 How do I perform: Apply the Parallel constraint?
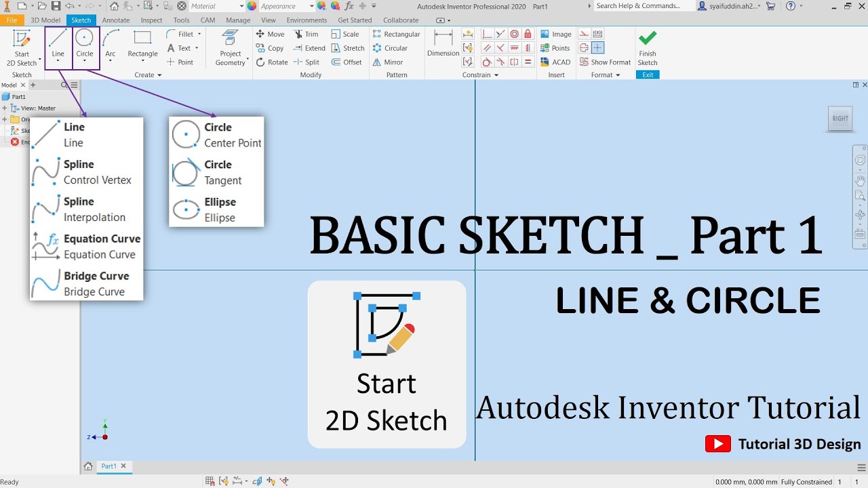pyautogui.click(x=487, y=48)
